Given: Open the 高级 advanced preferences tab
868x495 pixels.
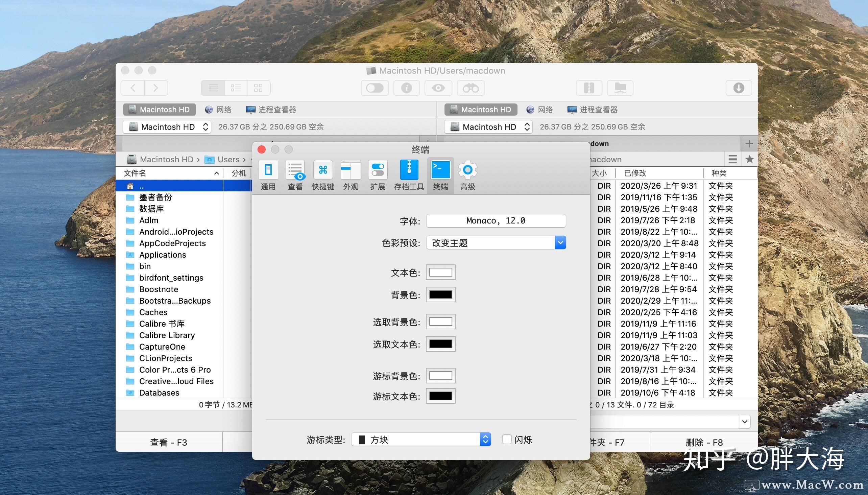Looking at the screenshot, I should pos(468,175).
